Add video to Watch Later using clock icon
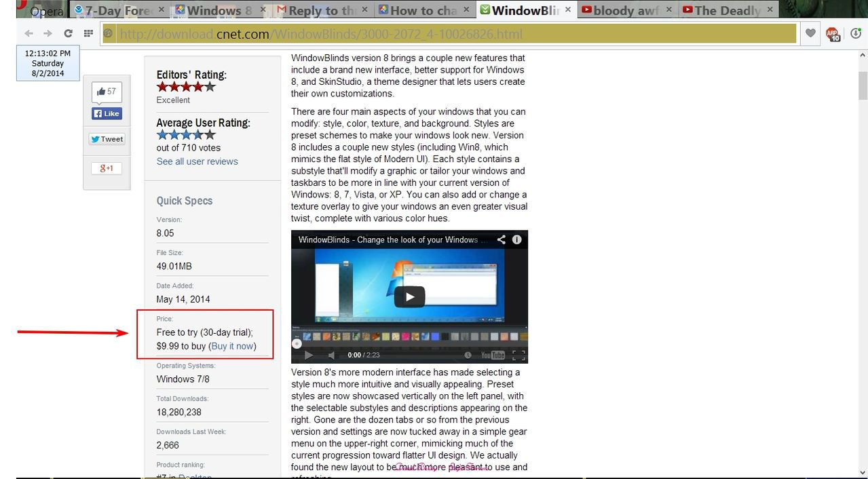Screen dimensions: 868x479 (x=468, y=355)
